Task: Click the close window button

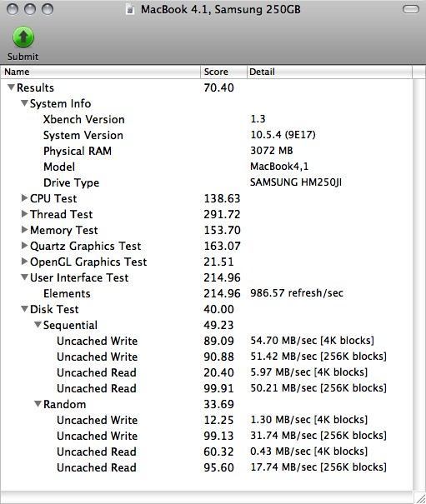Action: (x=13, y=9)
